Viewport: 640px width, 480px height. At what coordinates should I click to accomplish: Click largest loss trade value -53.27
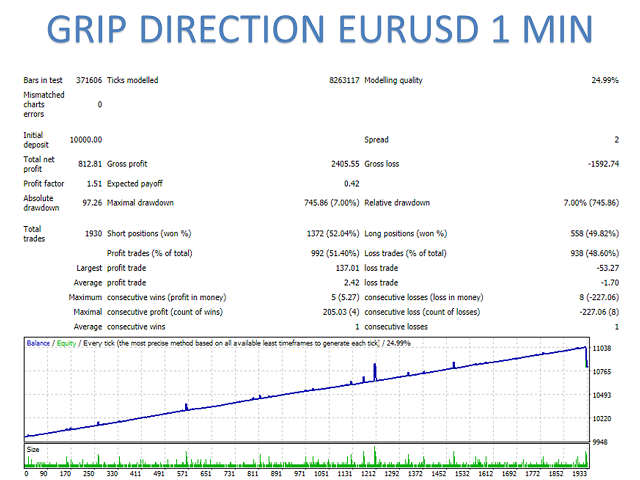tap(607, 268)
